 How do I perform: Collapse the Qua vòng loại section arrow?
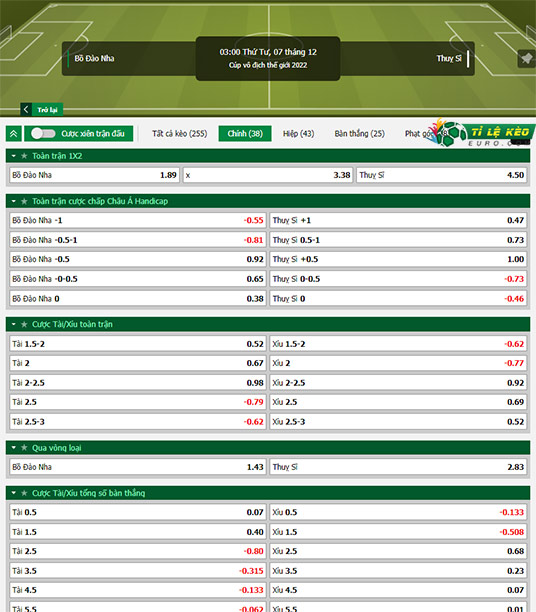pos(14,448)
